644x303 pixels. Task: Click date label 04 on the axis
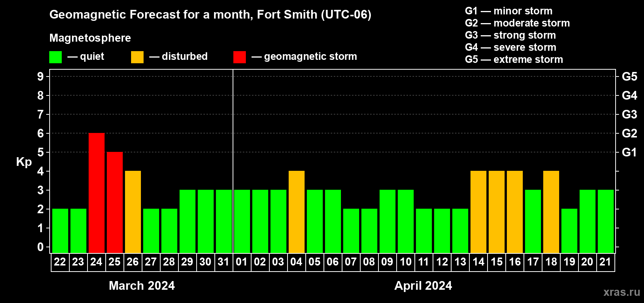tap(296, 262)
